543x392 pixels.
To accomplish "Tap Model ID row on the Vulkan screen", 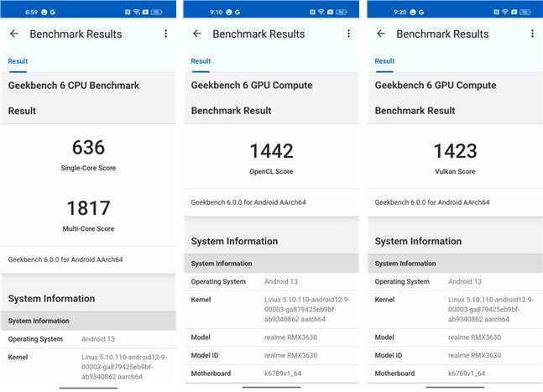I will [x=455, y=355].
